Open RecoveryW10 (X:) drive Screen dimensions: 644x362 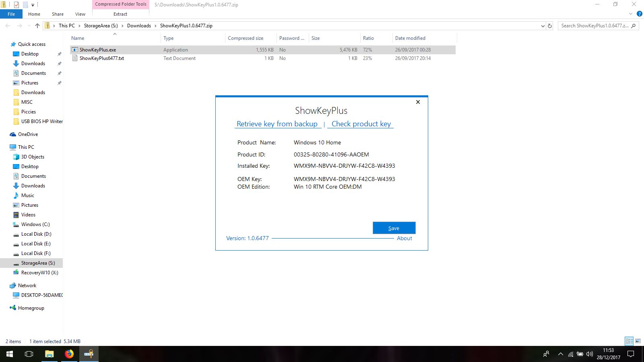click(39, 273)
